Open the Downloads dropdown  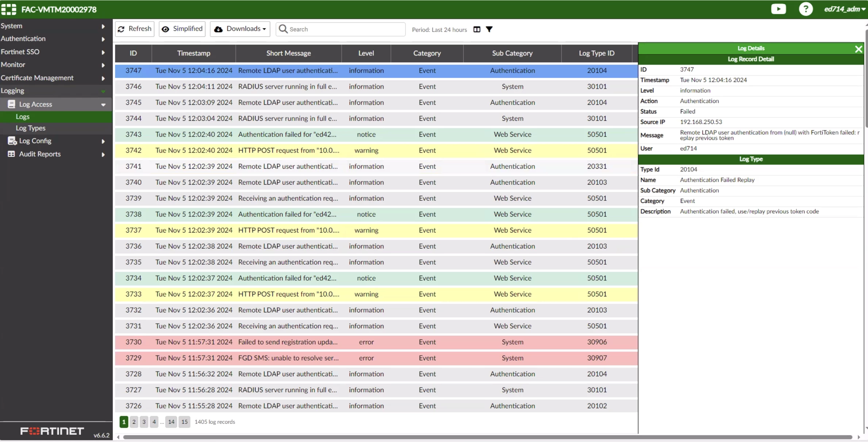pos(240,29)
